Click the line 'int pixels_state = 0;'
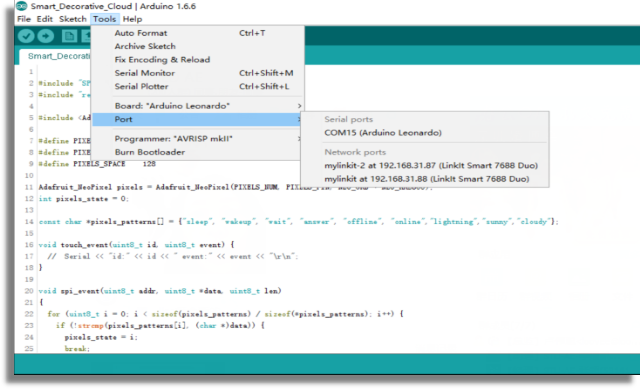The image size is (640, 389). click(x=84, y=199)
